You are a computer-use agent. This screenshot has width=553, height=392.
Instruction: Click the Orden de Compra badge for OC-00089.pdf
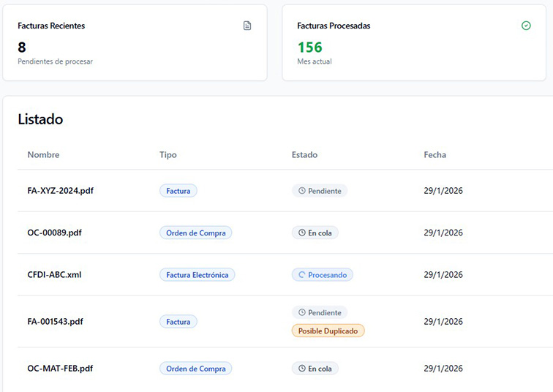click(x=195, y=233)
